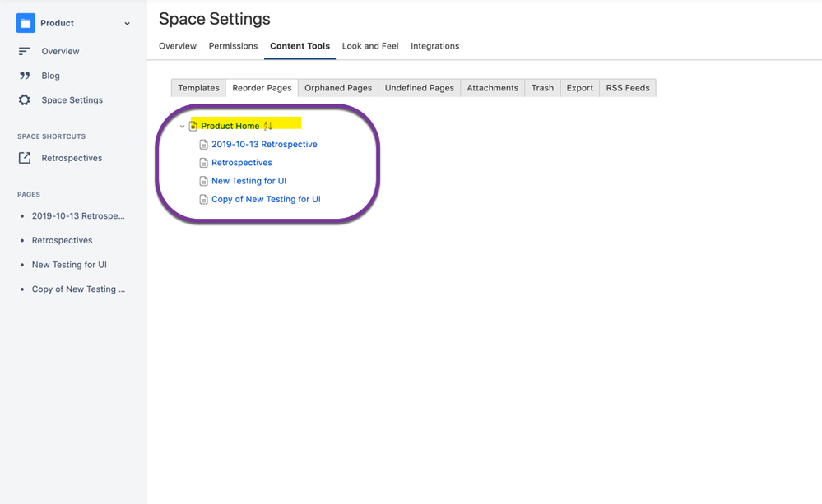Click the Blog quote-marks icon
Viewport: 822px width, 504px height.
(x=25, y=76)
